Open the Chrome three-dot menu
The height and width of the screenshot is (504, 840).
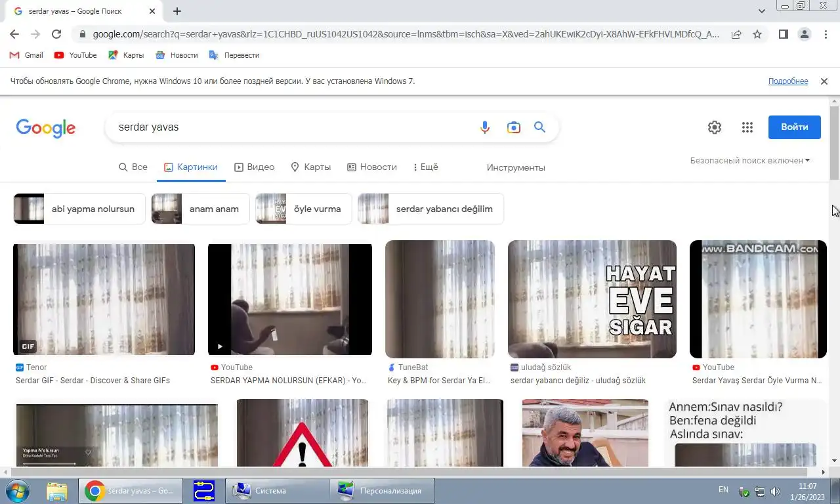(826, 34)
